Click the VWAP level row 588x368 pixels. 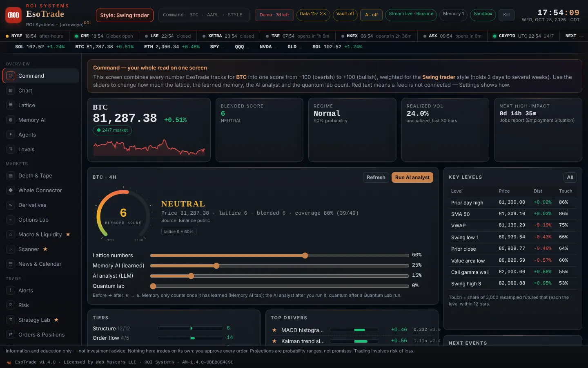[x=512, y=225]
